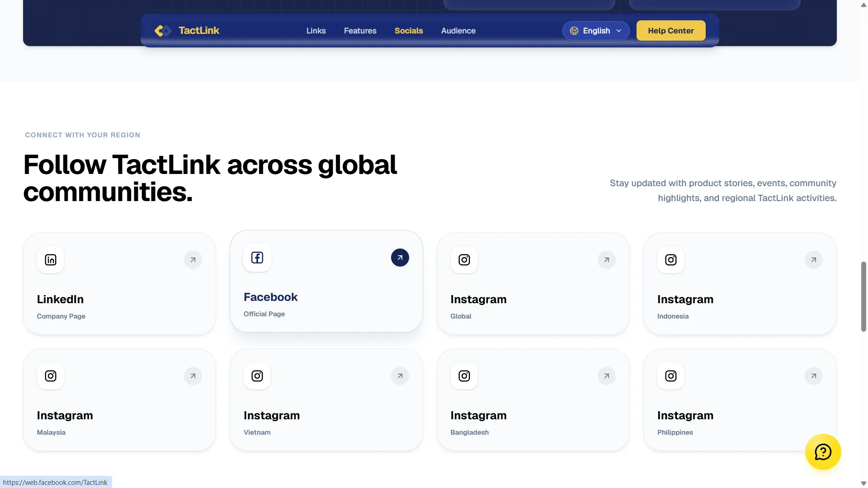Click the Facebook logo icon
868x488 pixels.
tap(257, 258)
